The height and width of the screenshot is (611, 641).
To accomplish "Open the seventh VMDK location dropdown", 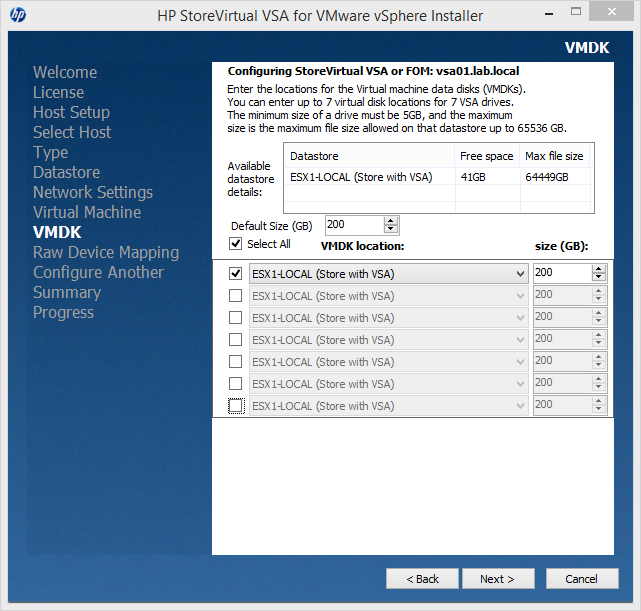I will coord(388,406).
